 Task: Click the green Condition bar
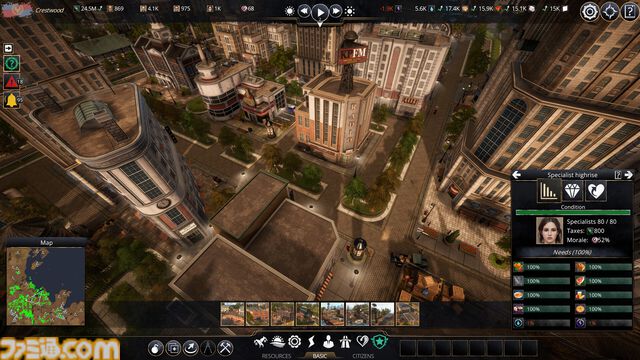click(573, 212)
